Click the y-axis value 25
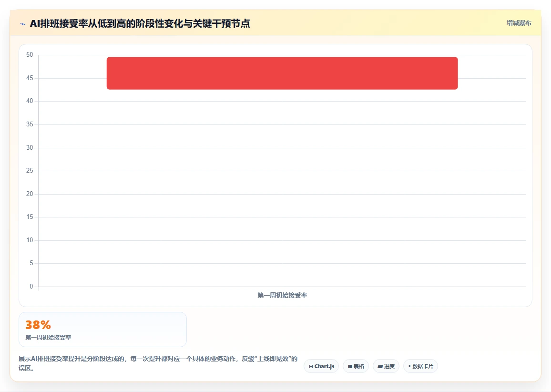This screenshot has height=392, width=551. (x=30, y=171)
